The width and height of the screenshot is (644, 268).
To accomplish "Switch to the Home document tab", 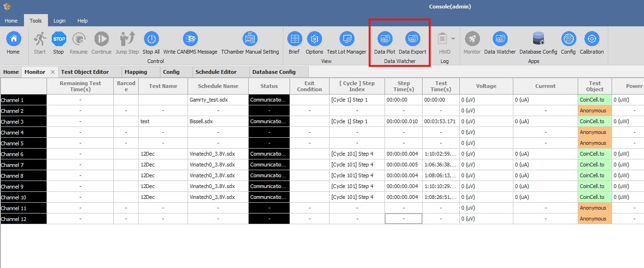I will [x=11, y=72].
